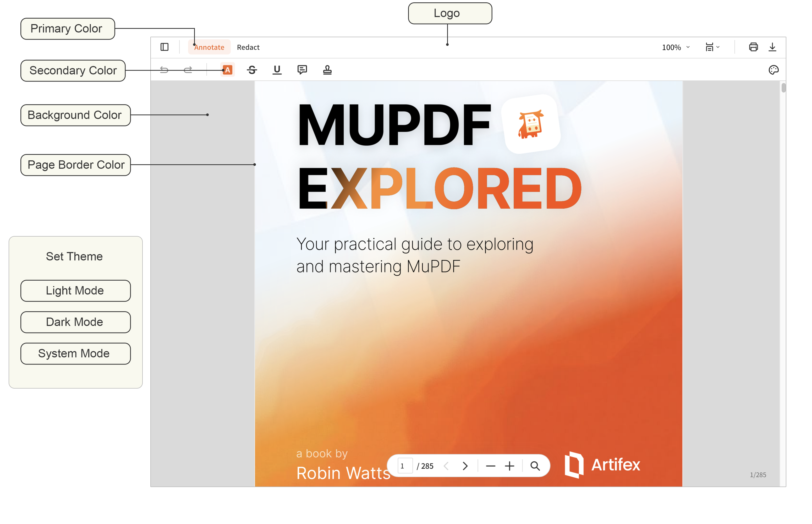Image resolution: width=812 pixels, height=524 pixels.
Task: Add a comment note annotation
Action: coord(302,70)
